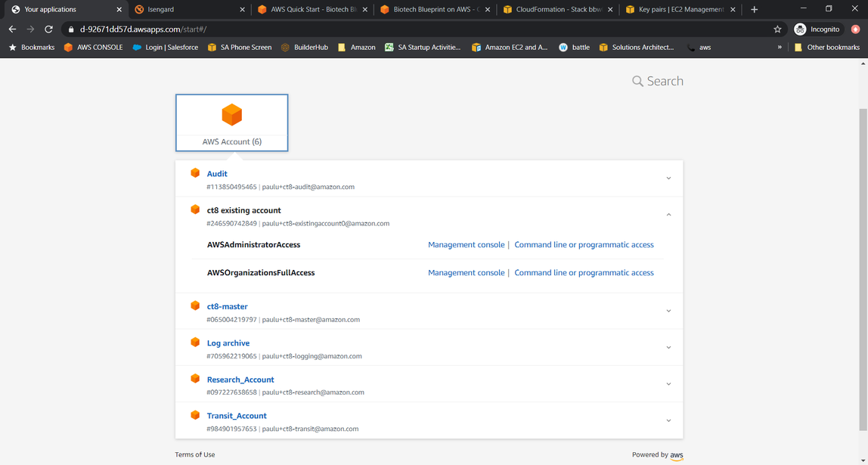This screenshot has height=465, width=868.
Task: Reload the page
Action: pyautogui.click(x=48, y=29)
